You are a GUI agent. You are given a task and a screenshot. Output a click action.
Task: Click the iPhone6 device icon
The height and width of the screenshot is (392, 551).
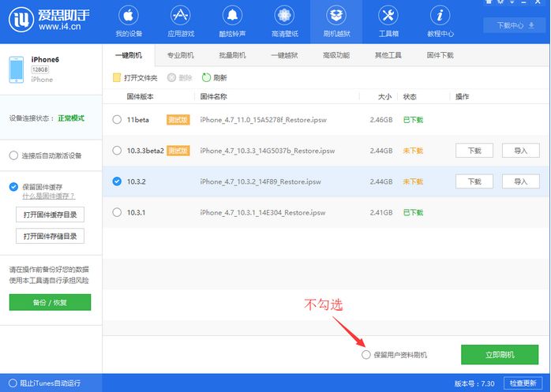tap(17, 69)
